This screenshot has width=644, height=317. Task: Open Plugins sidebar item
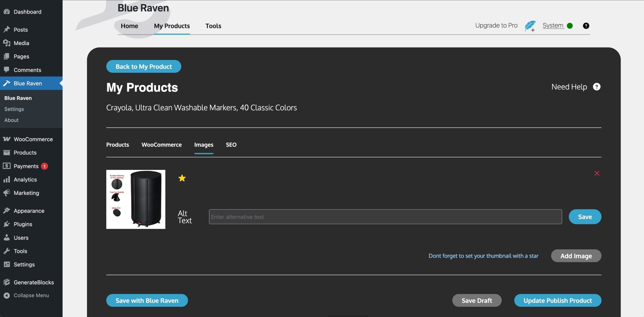point(23,224)
